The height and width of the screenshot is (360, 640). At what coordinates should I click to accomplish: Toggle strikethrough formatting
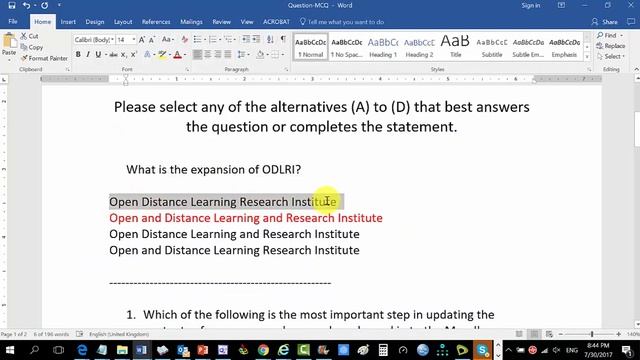point(113,54)
